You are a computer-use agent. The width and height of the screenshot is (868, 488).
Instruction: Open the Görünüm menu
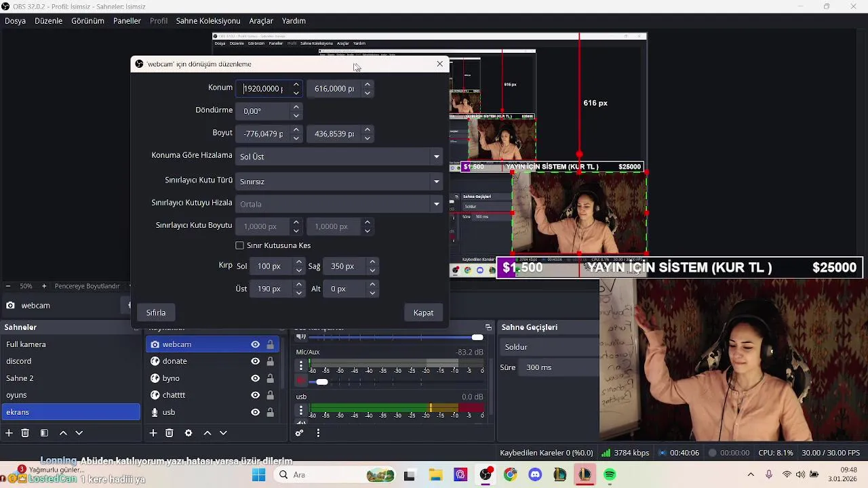coord(87,21)
